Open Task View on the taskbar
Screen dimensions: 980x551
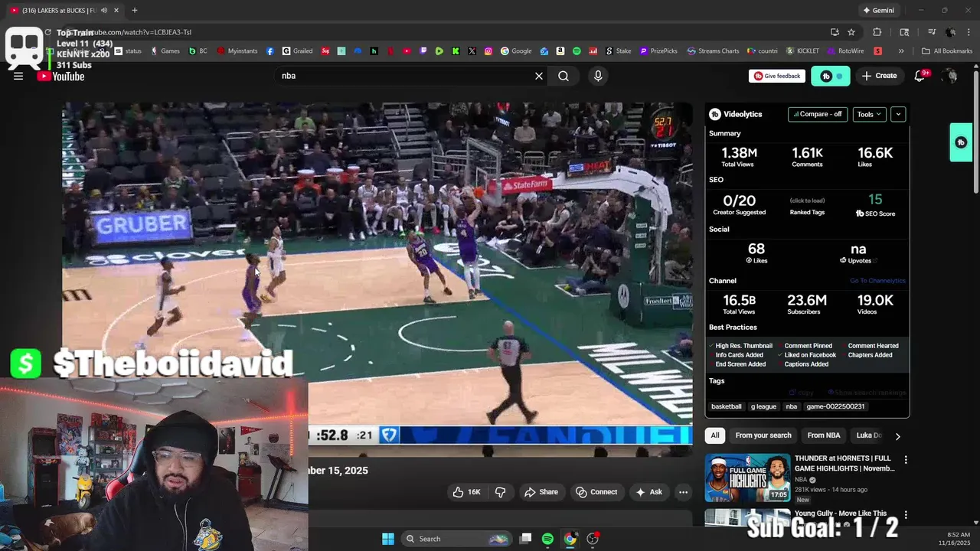[x=526, y=539]
